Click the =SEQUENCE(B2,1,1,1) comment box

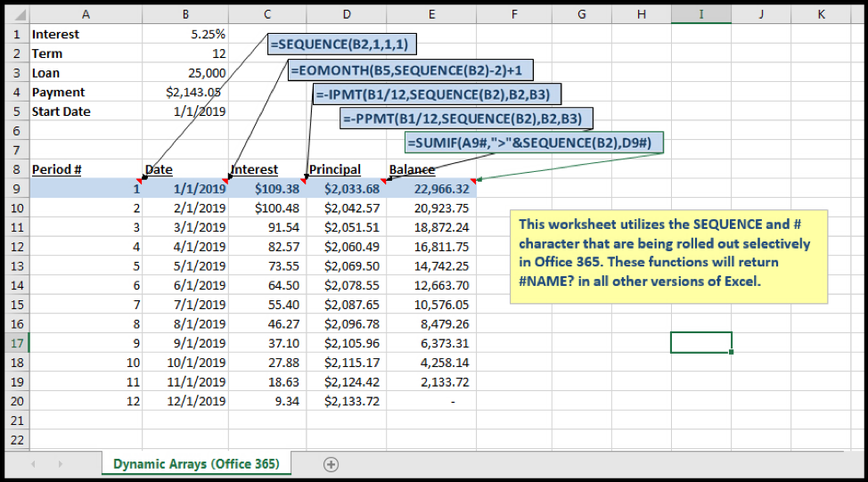[341, 45]
